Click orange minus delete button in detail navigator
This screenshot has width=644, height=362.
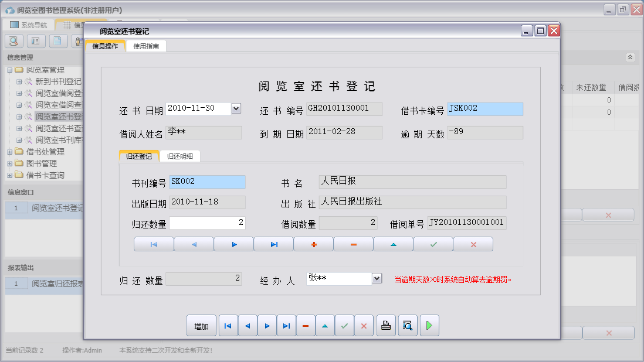(x=354, y=244)
